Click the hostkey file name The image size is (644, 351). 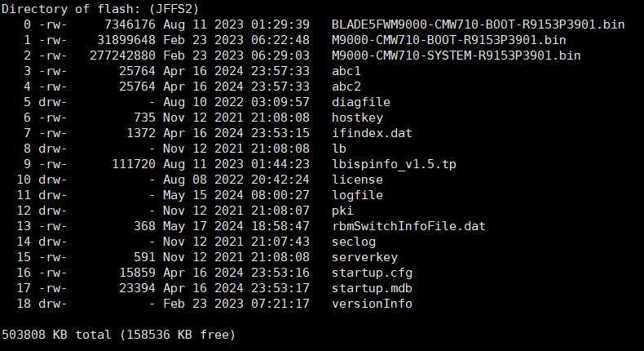[x=357, y=118]
